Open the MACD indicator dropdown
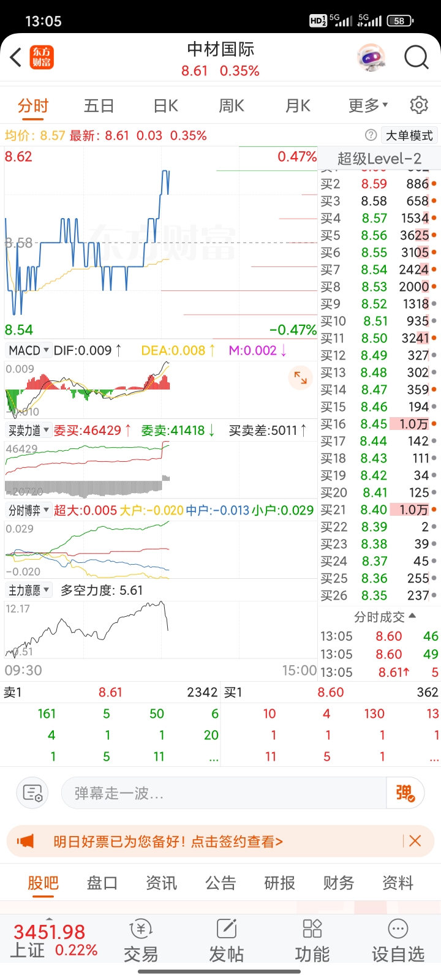This screenshot has height=980, width=441. point(28,350)
